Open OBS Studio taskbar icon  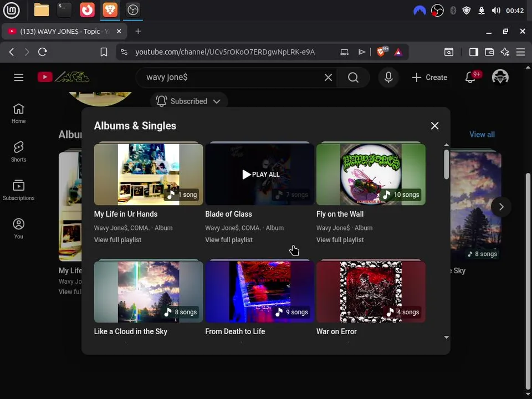tap(132, 10)
